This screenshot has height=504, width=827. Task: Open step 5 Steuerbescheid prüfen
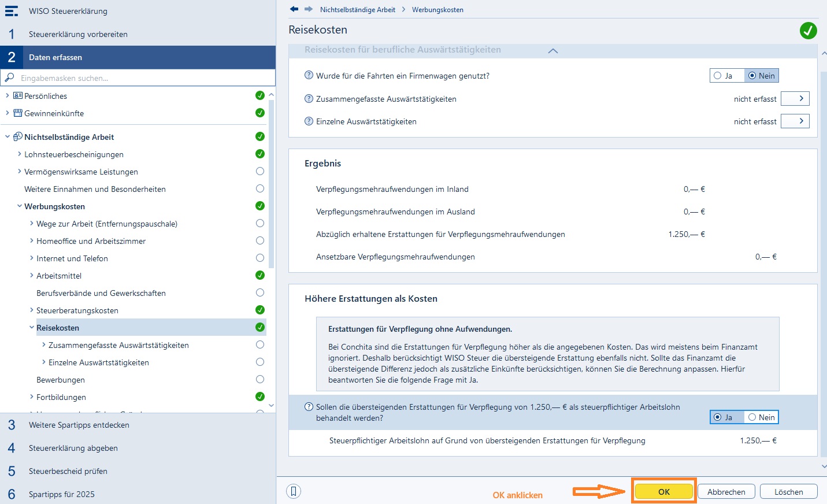[x=138, y=471]
